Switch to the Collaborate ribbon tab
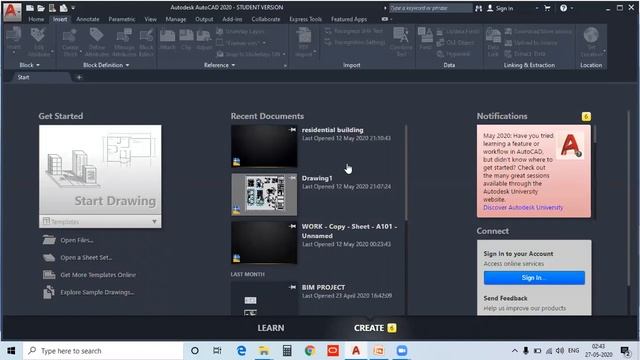Image resolution: width=640 pixels, height=360 pixels. (x=265, y=19)
